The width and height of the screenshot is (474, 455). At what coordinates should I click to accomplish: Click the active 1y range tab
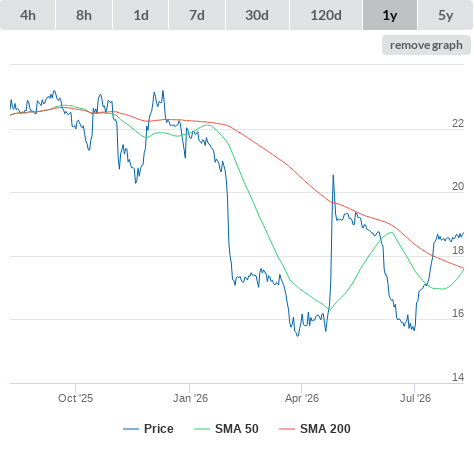(390, 15)
